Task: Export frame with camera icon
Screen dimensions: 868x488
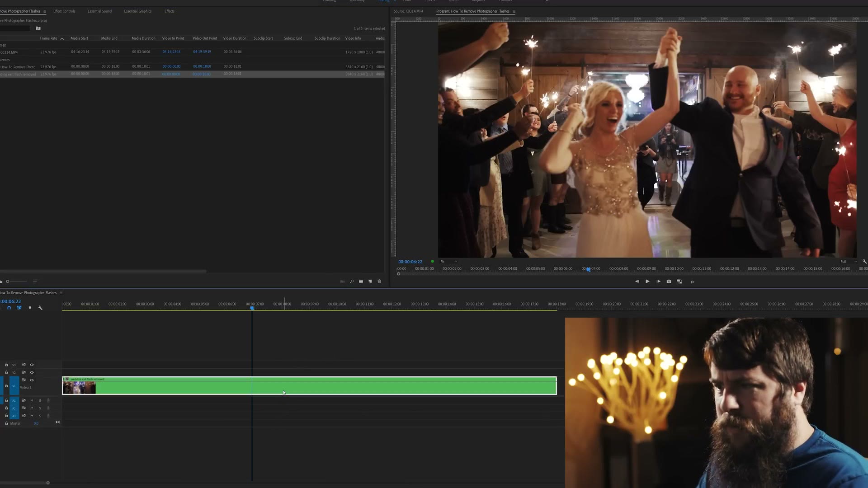Action: [669, 282]
